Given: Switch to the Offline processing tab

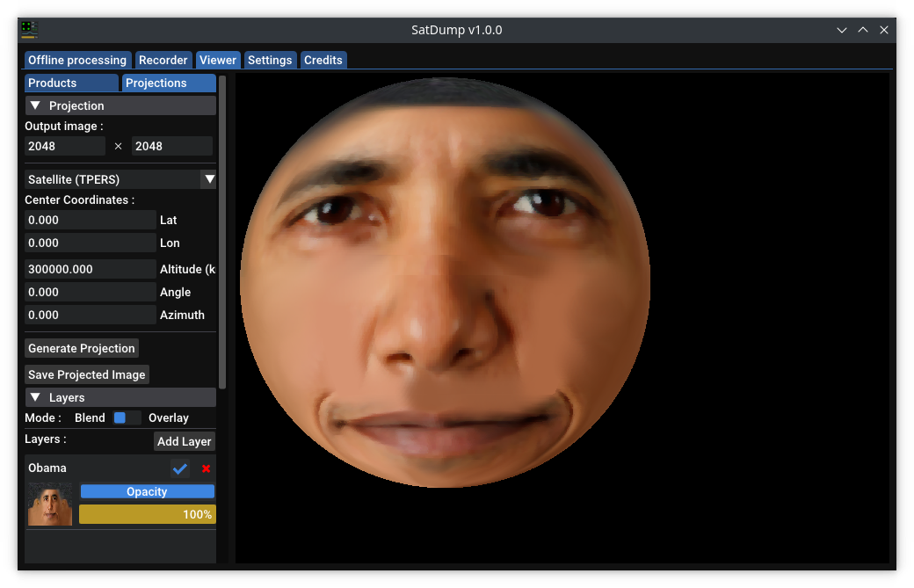Looking at the screenshot, I should (x=77, y=60).
